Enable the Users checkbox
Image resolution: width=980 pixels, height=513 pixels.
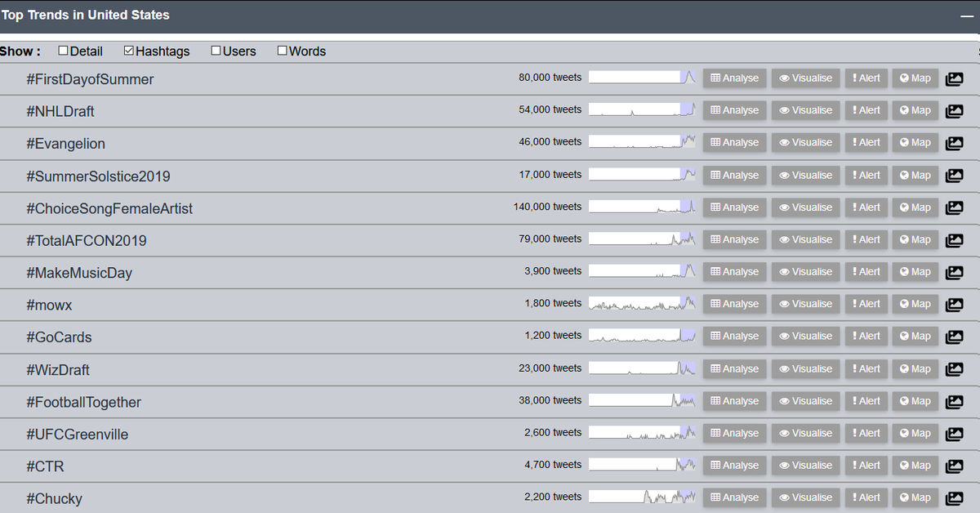click(216, 51)
